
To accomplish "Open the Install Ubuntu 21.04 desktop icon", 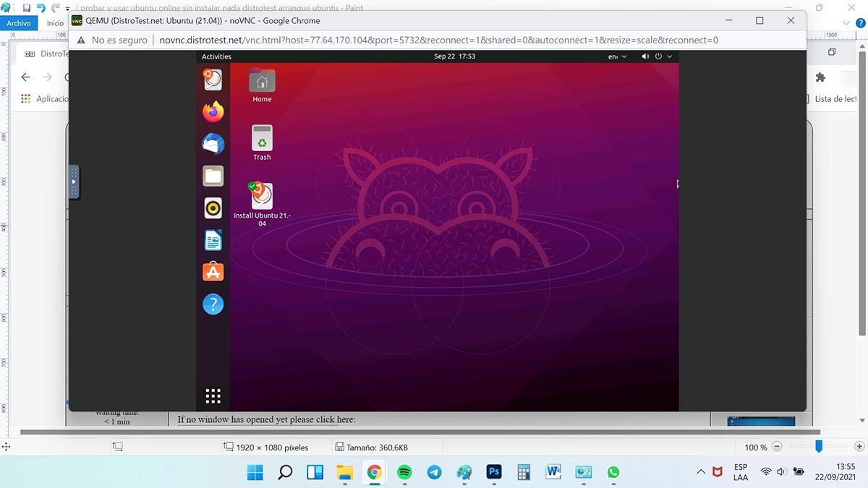I will [x=262, y=197].
